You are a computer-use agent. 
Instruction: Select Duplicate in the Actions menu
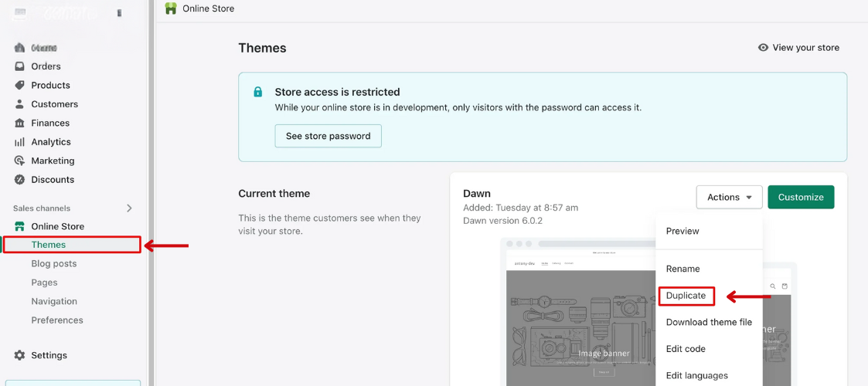point(686,296)
